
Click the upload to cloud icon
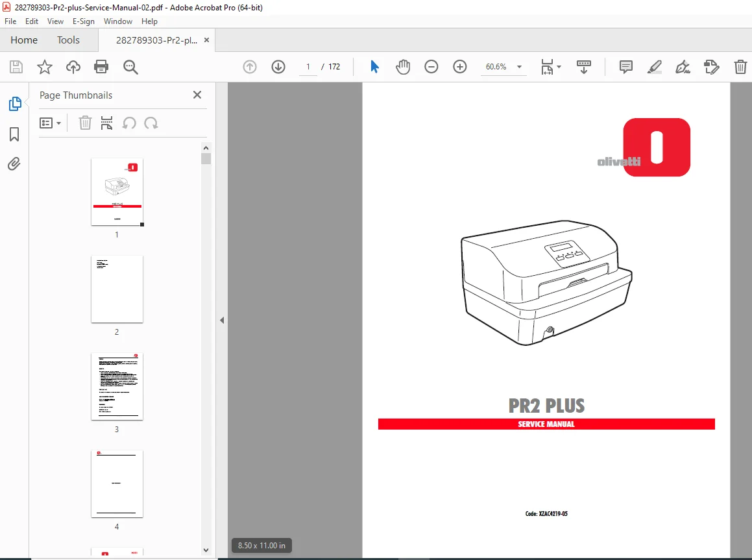73,67
